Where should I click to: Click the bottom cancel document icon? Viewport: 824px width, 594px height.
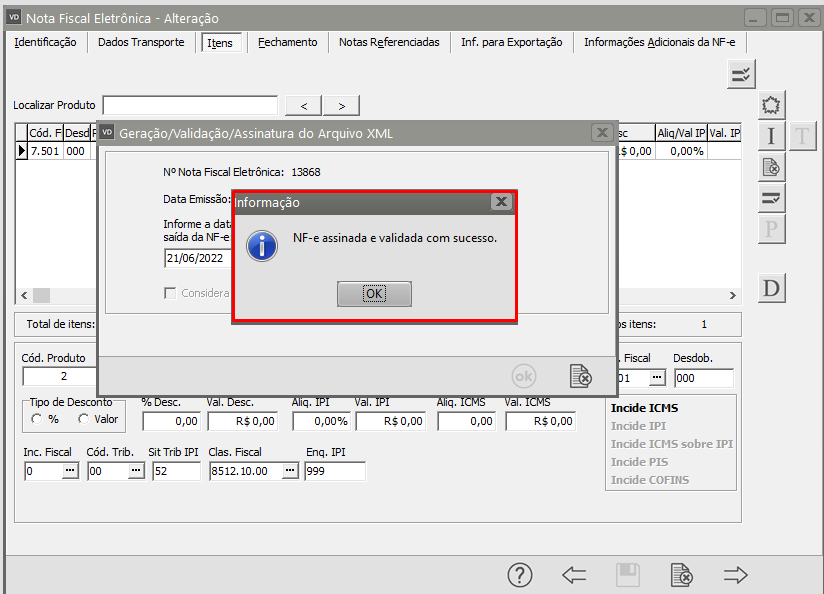coord(681,574)
